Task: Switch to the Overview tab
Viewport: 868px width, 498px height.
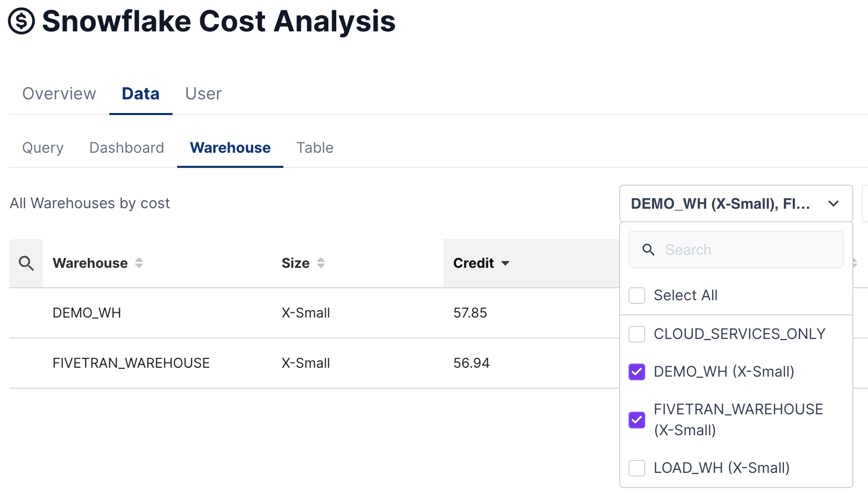Action: point(59,94)
